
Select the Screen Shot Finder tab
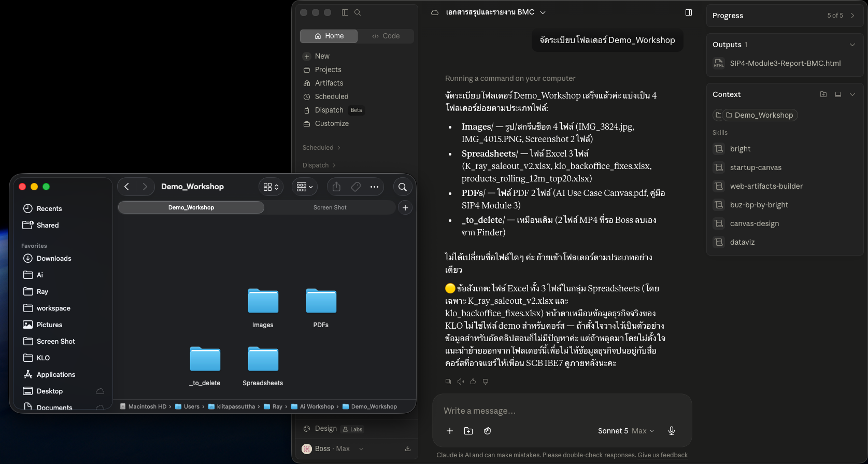click(x=330, y=207)
